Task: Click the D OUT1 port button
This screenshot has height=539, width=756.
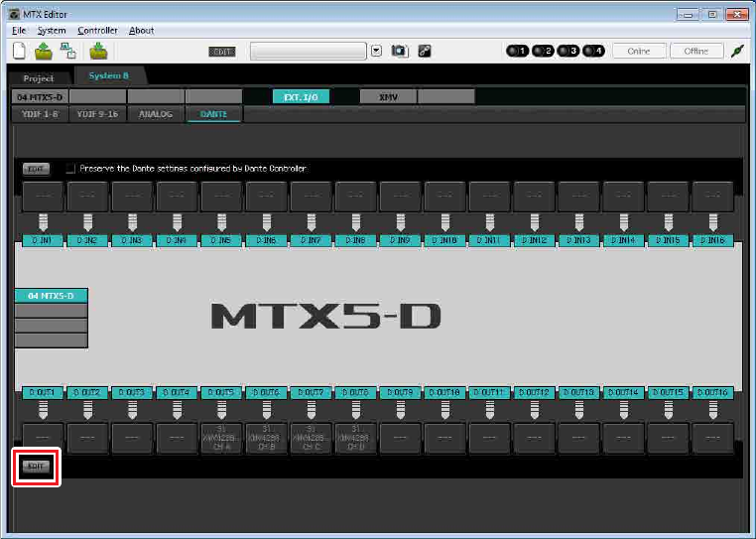Action: pos(43,393)
